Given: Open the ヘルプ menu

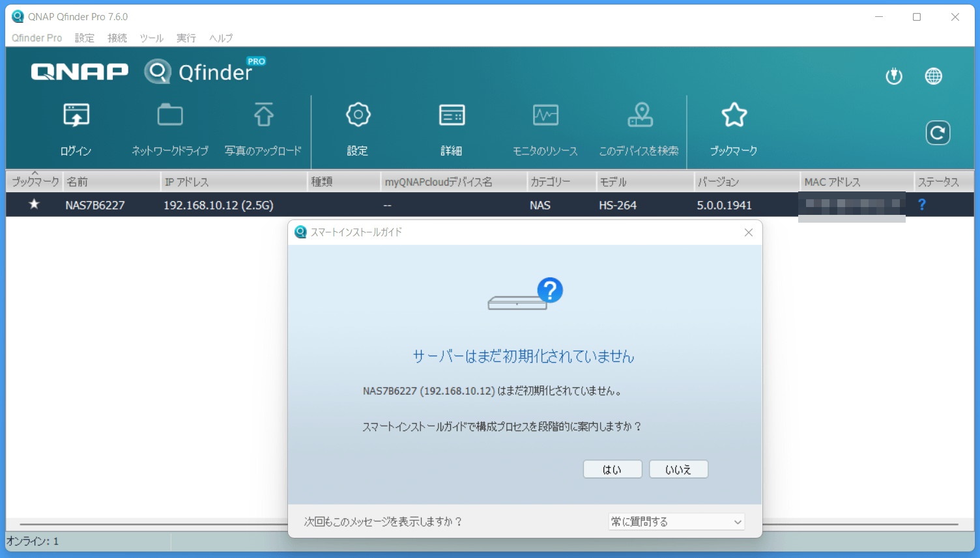Looking at the screenshot, I should [x=221, y=38].
